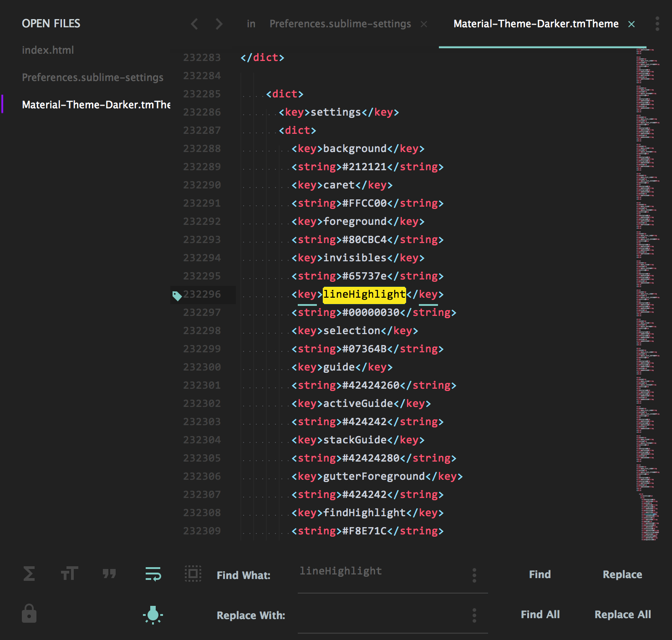The height and width of the screenshot is (640, 672).
Task: Enable regular expression search mode
Action: click(x=29, y=574)
